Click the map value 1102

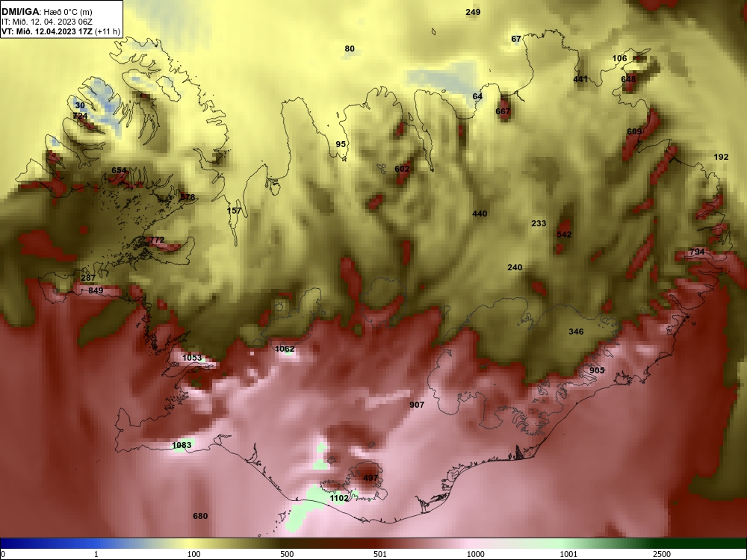coord(339,498)
